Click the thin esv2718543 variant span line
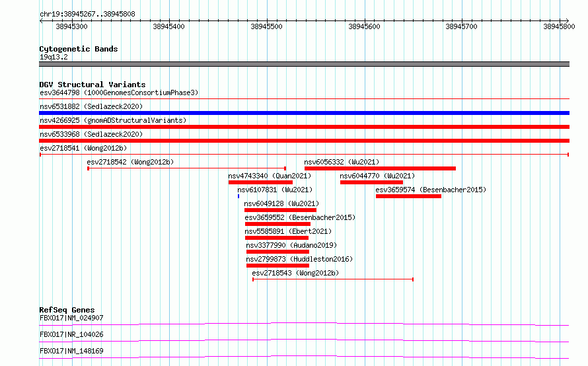 tap(333, 279)
